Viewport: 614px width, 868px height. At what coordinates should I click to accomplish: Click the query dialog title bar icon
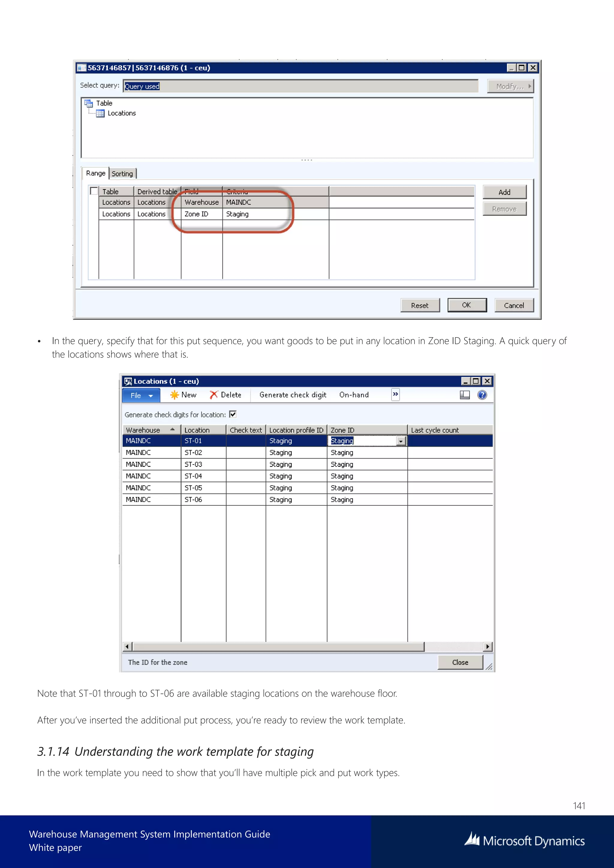[x=81, y=68]
